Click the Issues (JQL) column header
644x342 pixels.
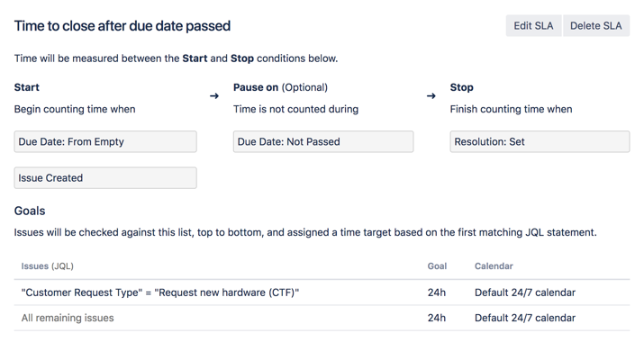point(47,266)
